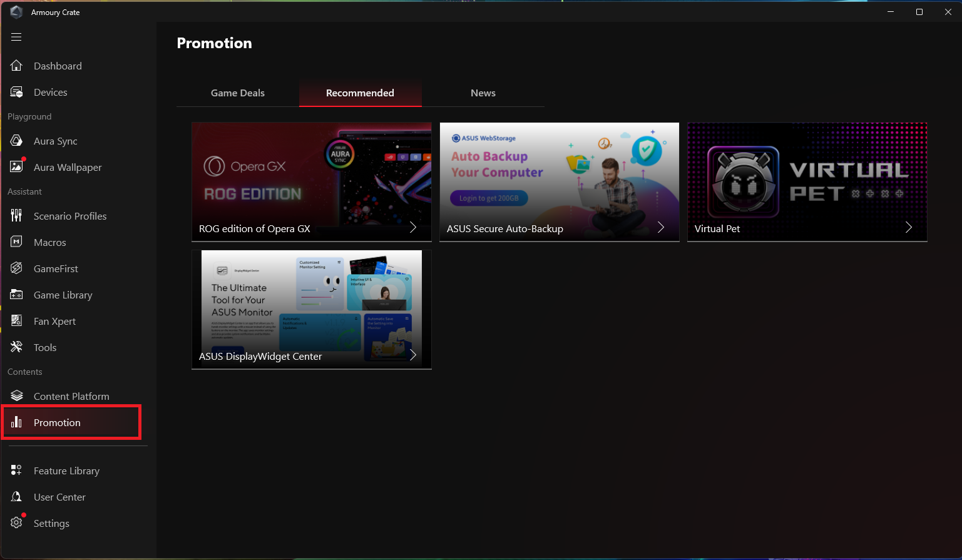Click the 'Virtual Pet' caption text
962x560 pixels.
[717, 229]
